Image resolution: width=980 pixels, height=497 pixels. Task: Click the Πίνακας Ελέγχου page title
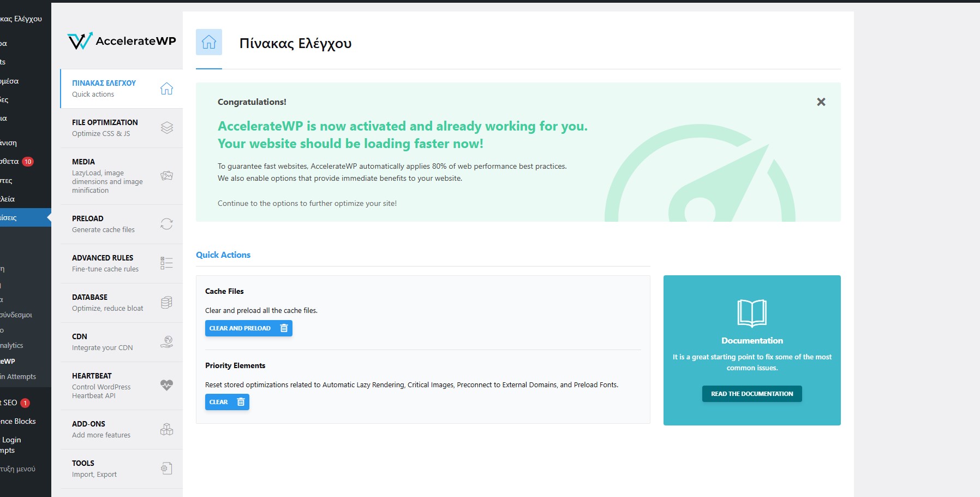[x=295, y=44]
